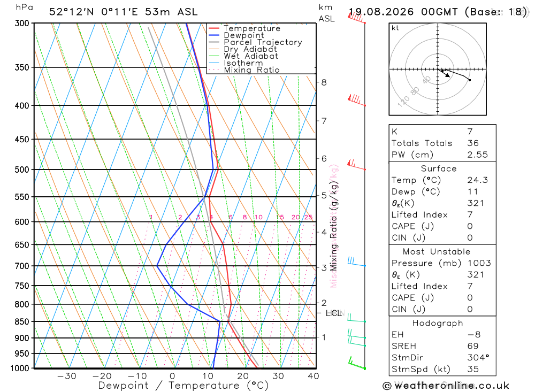Click the green wind barb at 850 hPa
The width and height of the screenshot is (535, 392).
click(x=356, y=318)
